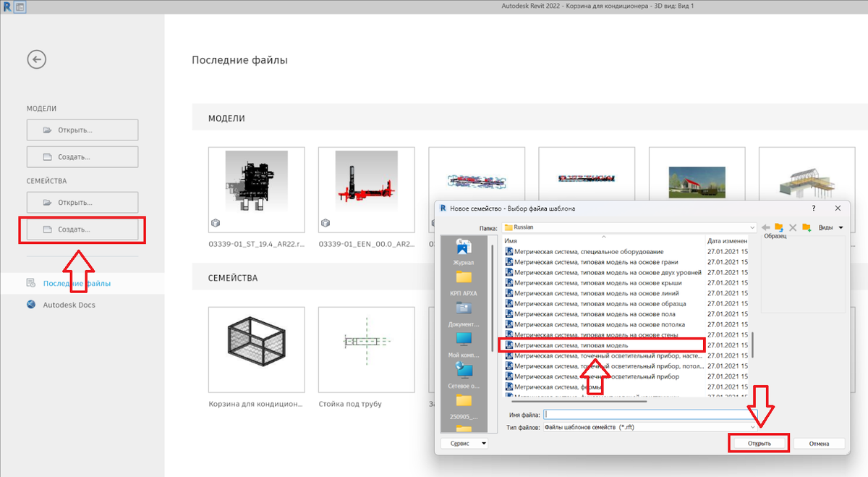Select Документы in places bar
Screen dimensions: 868x477
(463, 314)
